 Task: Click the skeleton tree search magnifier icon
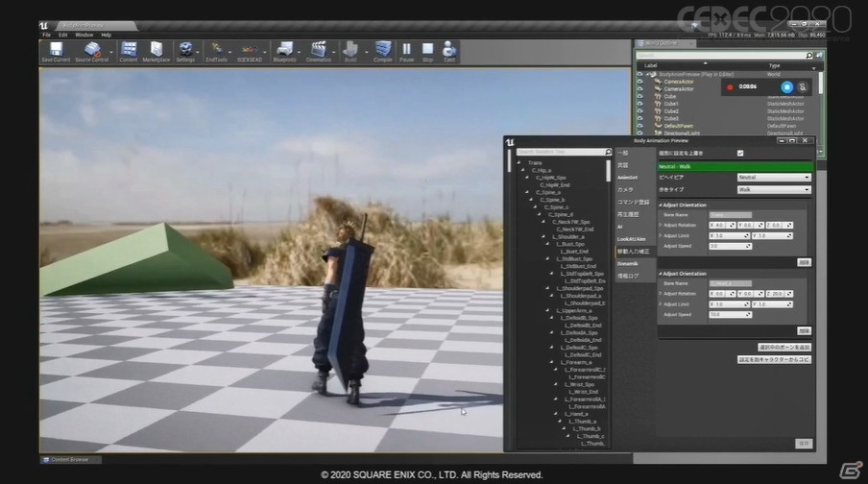coord(608,152)
